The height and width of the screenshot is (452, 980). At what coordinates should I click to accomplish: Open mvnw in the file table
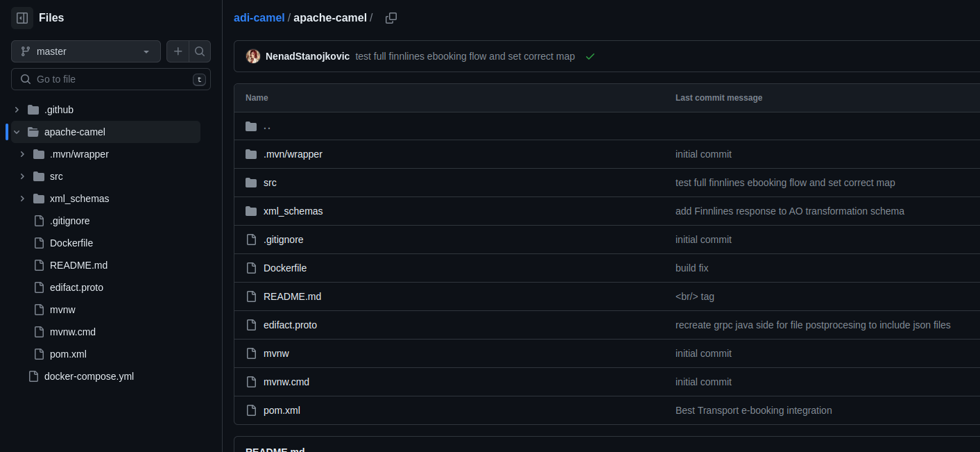(x=276, y=353)
